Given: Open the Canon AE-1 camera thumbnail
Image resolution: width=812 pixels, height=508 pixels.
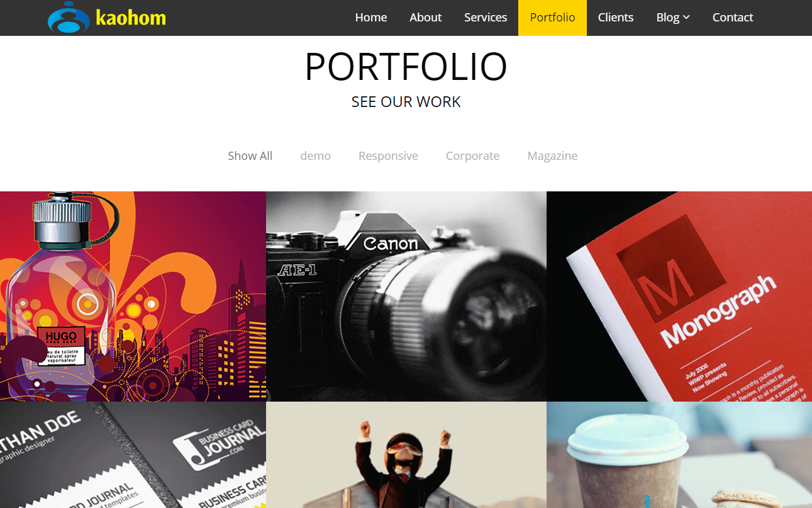Looking at the screenshot, I should pyautogui.click(x=406, y=296).
